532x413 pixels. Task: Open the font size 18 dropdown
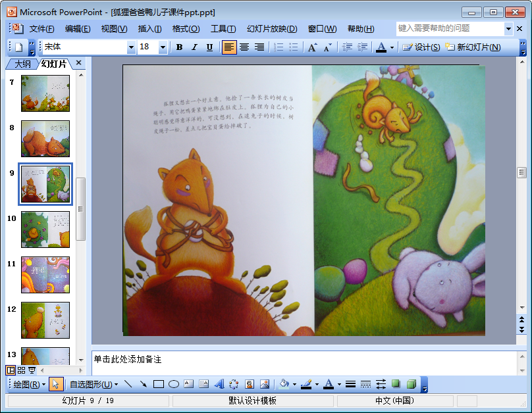[x=163, y=47]
